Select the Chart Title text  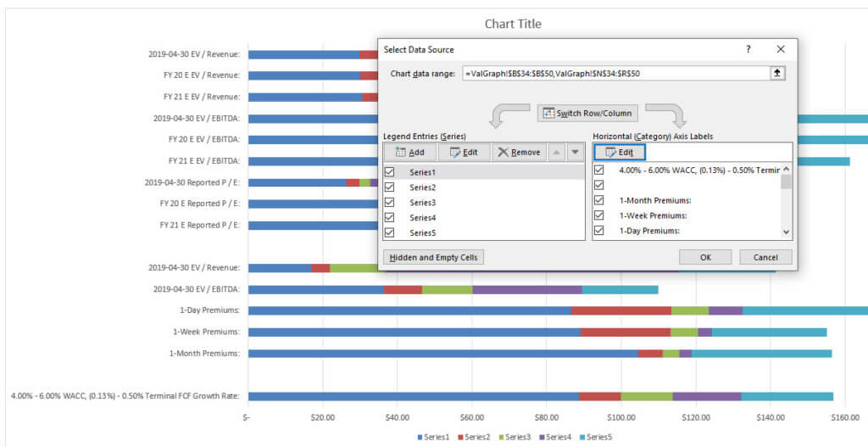tap(513, 24)
